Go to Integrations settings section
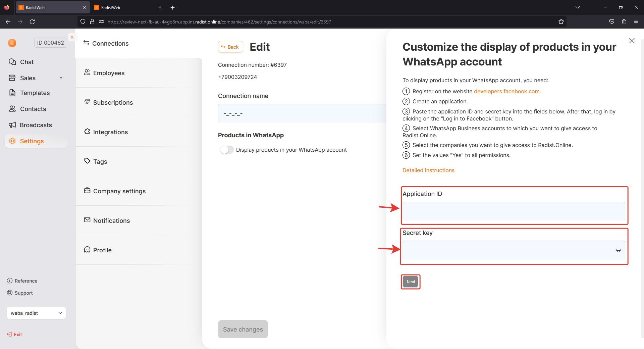Image resolution: width=644 pixels, height=349 pixels. pos(110,132)
